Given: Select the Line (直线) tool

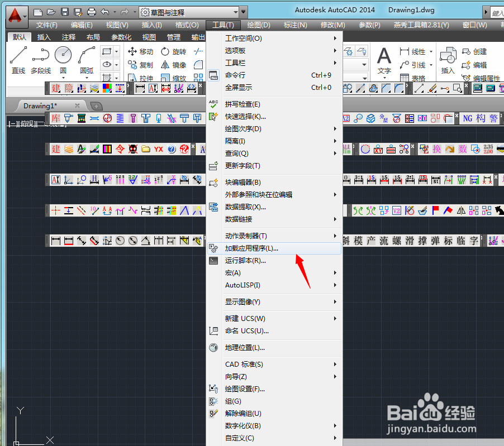Looking at the screenshot, I should (x=18, y=60).
